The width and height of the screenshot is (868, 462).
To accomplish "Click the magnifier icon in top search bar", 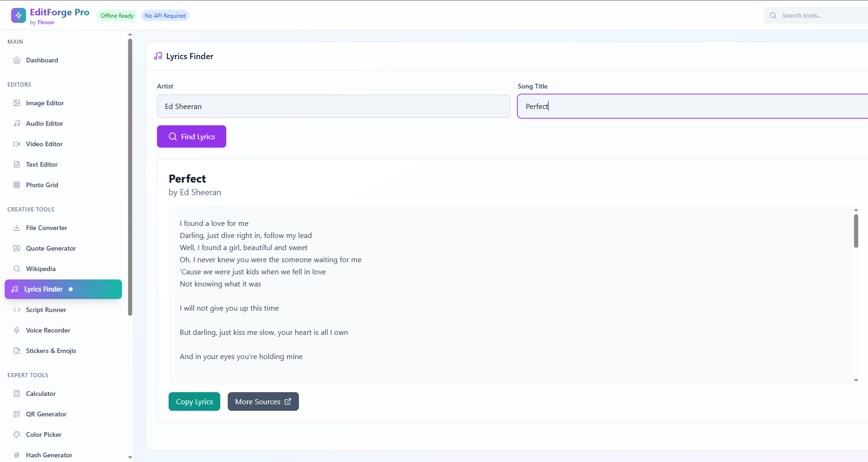I will pos(773,15).
